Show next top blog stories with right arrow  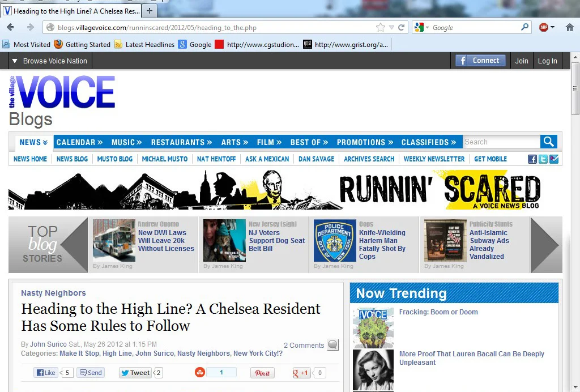[x=545, y=245]
